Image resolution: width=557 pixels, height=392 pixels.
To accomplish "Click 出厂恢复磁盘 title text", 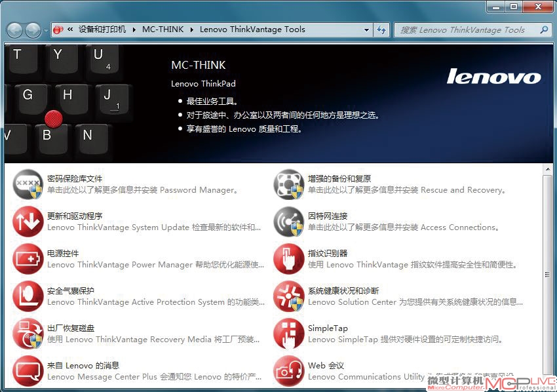I will pos(71,328).
